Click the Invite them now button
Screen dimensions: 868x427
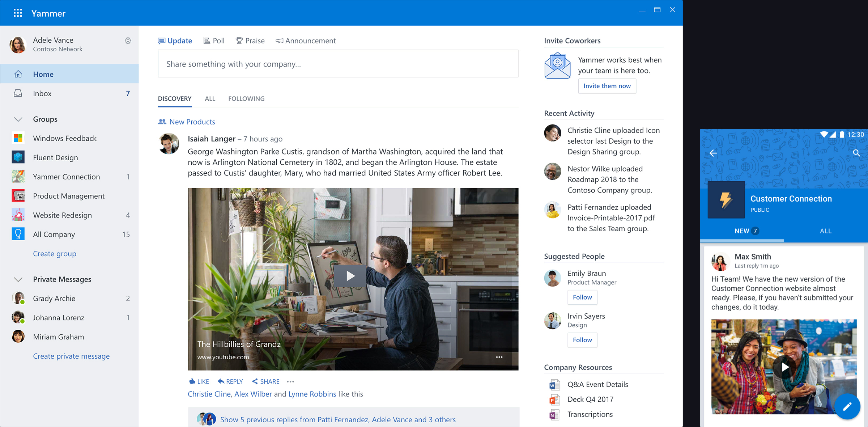pyautogui.click(x=607, y=86)
